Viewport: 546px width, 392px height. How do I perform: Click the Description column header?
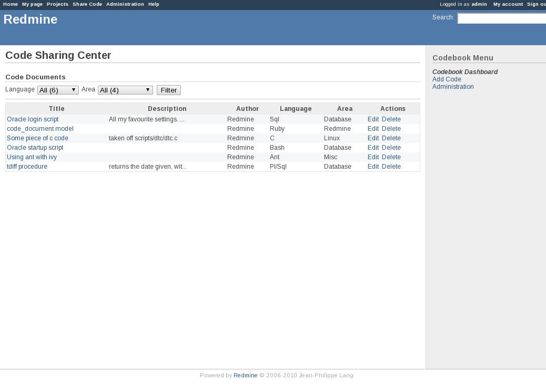click(167, 109)
